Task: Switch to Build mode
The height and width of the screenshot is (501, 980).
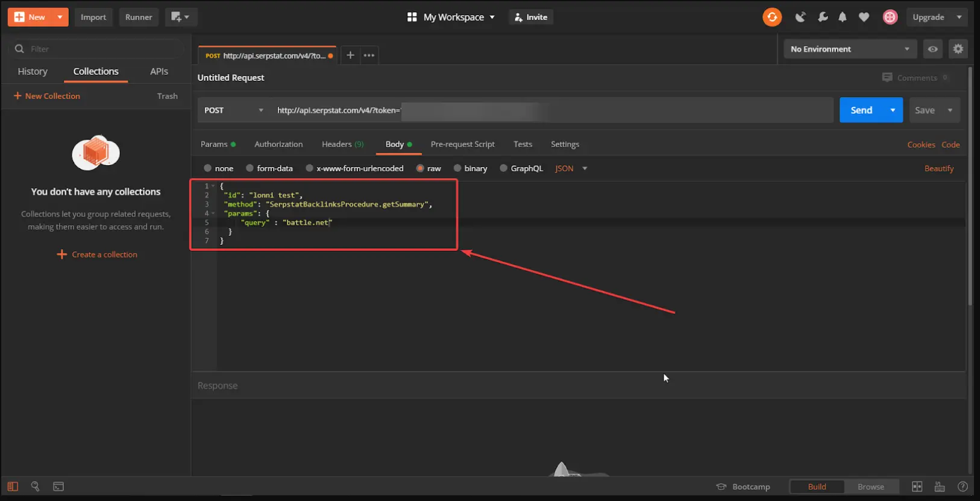Action: (x=817, y=487)
